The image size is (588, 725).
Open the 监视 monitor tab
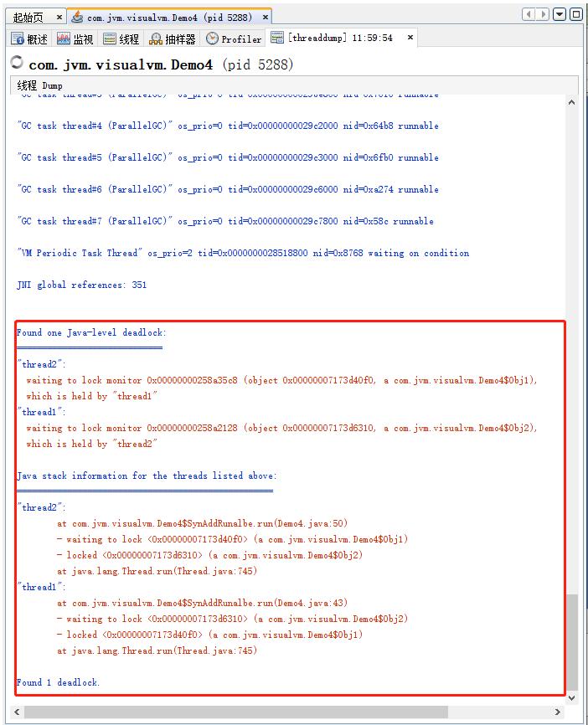(75, 39)
